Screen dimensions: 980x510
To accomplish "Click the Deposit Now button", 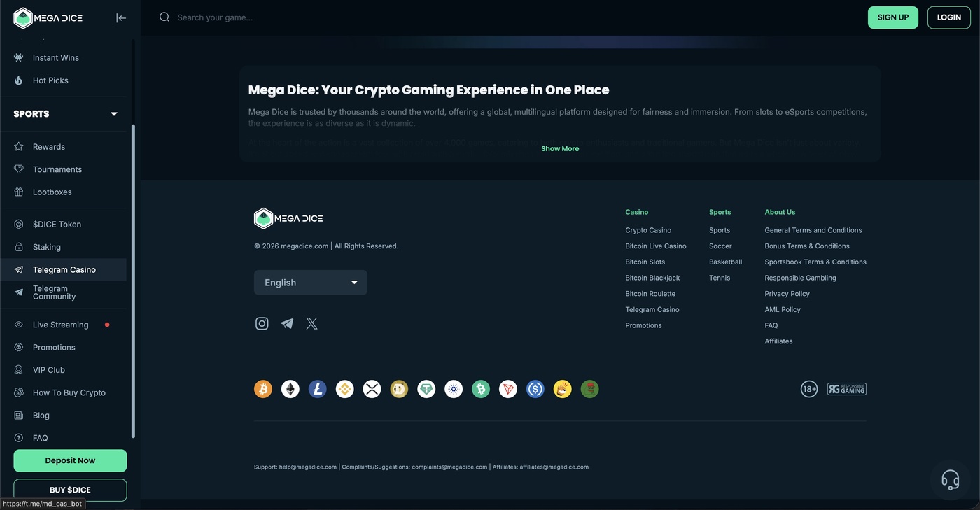I will [x=70, y=460].
